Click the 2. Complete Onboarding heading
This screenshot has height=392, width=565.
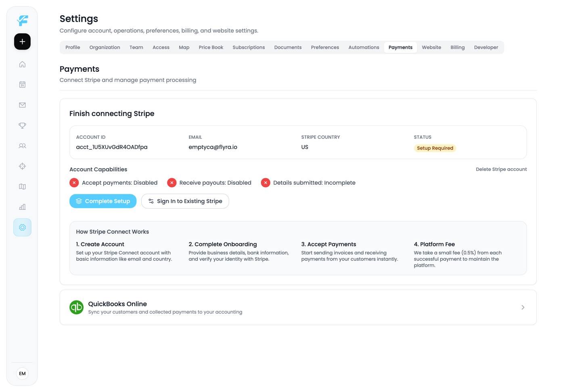point(223,244)
